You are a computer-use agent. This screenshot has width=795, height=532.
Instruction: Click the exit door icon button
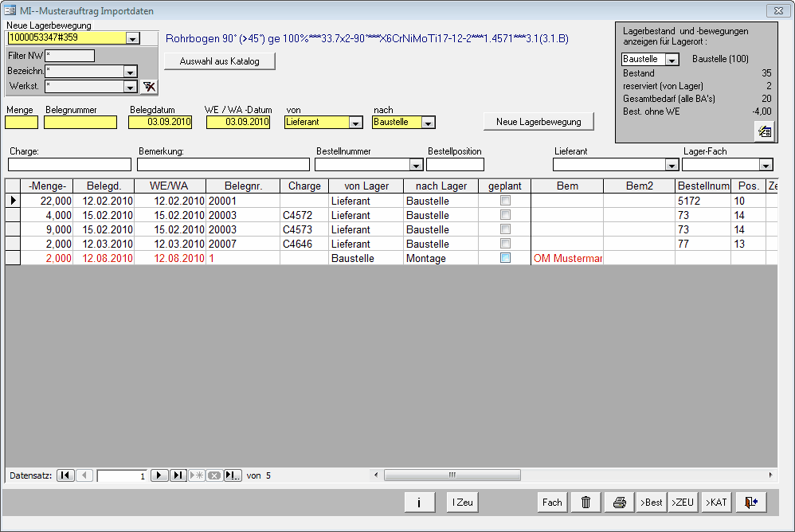(x=750, y=502)
